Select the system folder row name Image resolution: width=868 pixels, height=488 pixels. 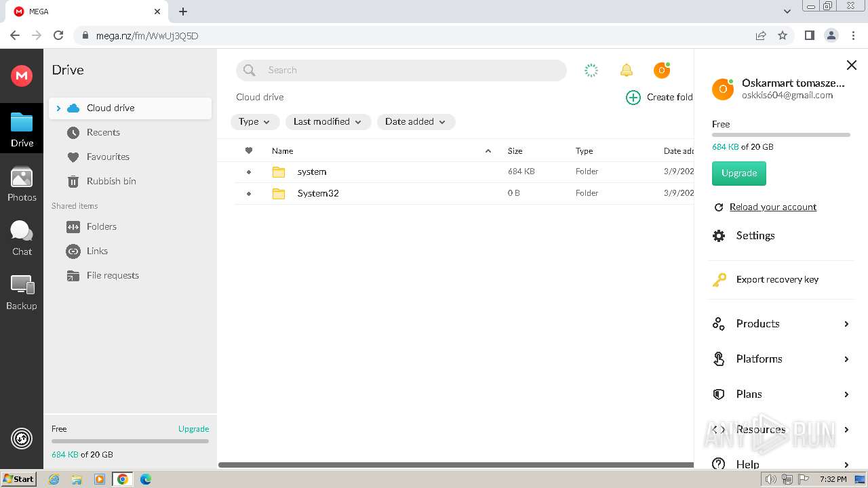pyautogui.click(x=312, y=172)
